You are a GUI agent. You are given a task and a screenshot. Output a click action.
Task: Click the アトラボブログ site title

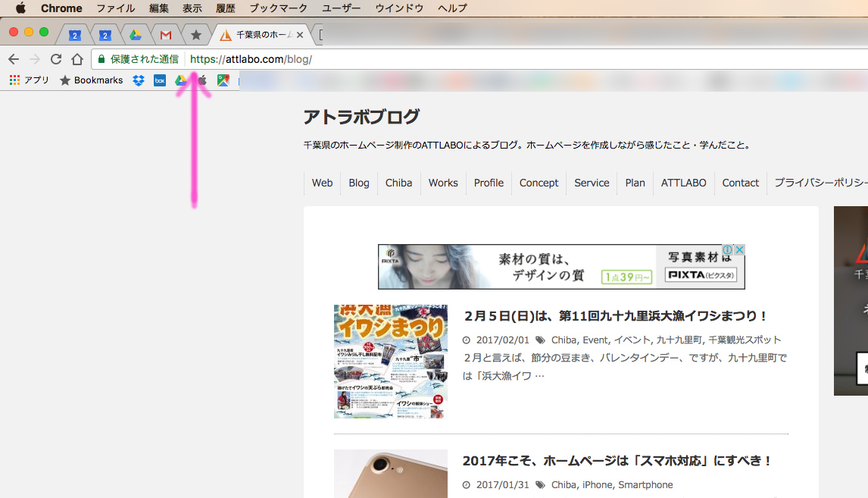click(x=361, y=117)
